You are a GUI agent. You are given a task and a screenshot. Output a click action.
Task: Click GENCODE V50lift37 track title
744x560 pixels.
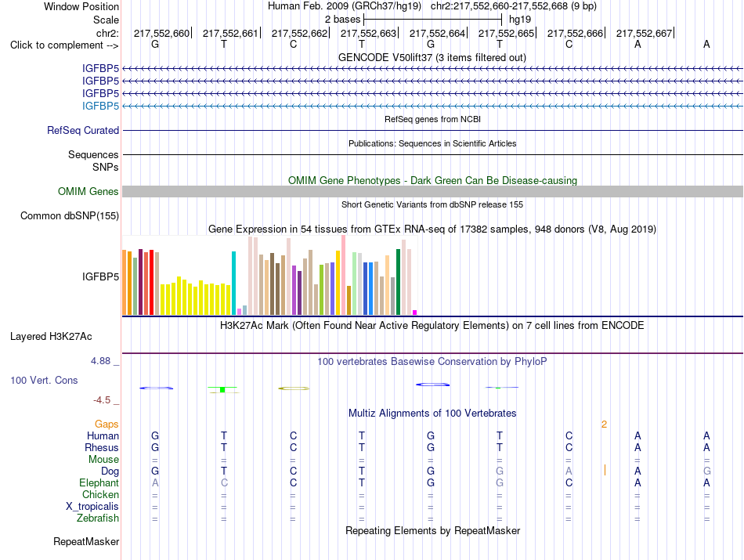point(432,57)
